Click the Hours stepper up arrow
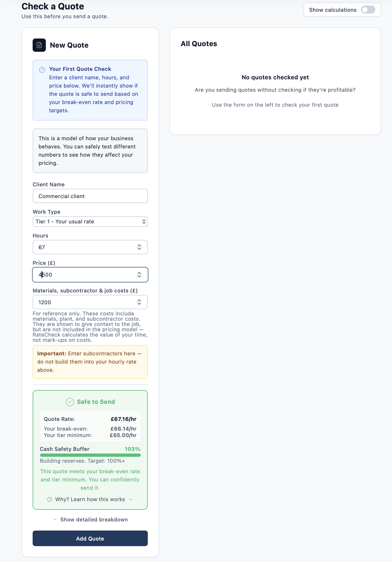The image size is (392, 562). [139, 245]
